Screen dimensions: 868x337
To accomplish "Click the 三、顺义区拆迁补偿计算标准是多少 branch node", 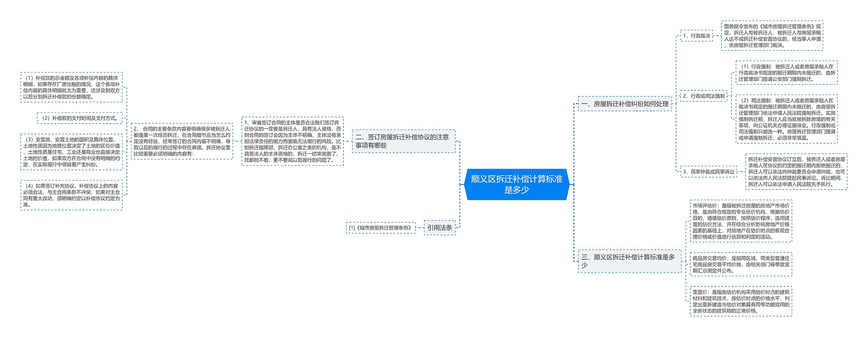I will 629,261.
